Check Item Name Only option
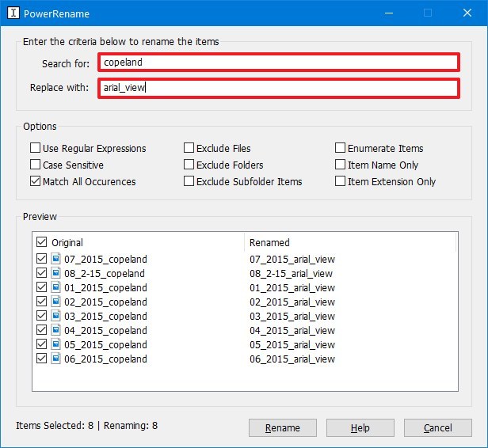 click(340, 164)
